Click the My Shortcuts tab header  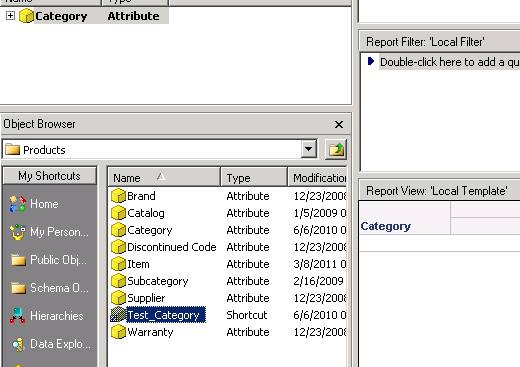[50, 176]
